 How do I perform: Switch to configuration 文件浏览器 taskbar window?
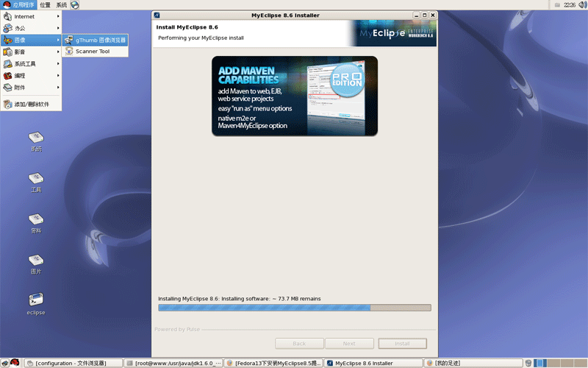click(73, 363)
